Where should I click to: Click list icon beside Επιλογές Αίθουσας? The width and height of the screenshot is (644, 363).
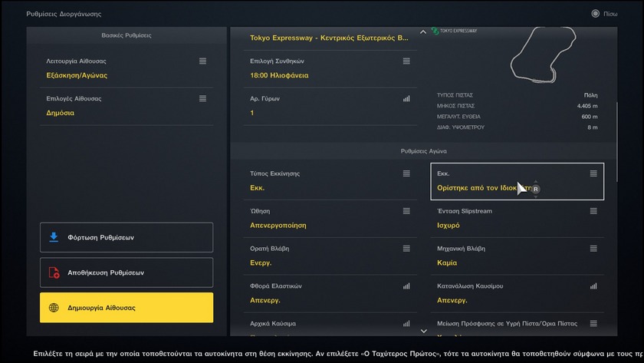coord(202,98)
